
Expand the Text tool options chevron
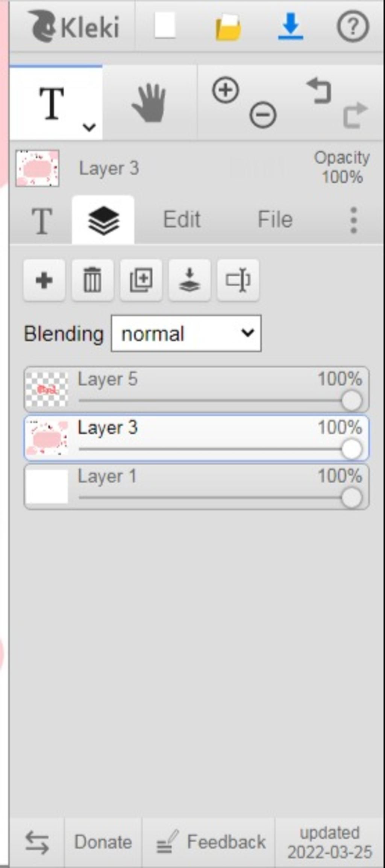tap(89, 127)
